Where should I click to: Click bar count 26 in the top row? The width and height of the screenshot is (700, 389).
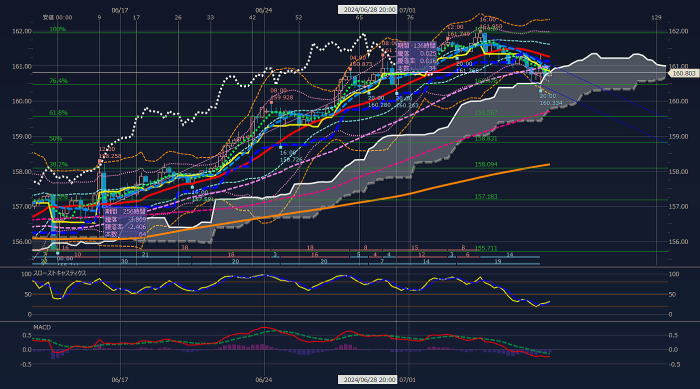(x=178, y=17)
